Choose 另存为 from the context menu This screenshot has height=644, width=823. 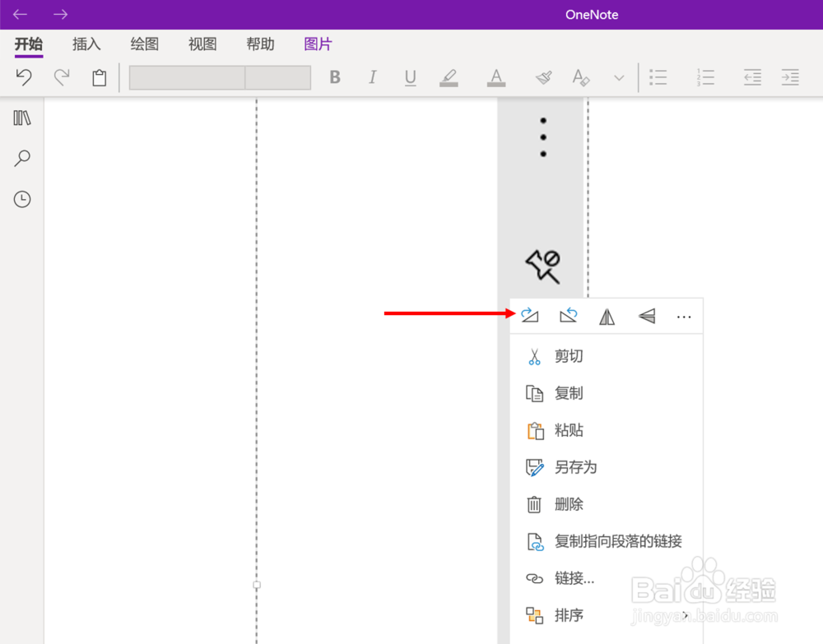point(607,467)
